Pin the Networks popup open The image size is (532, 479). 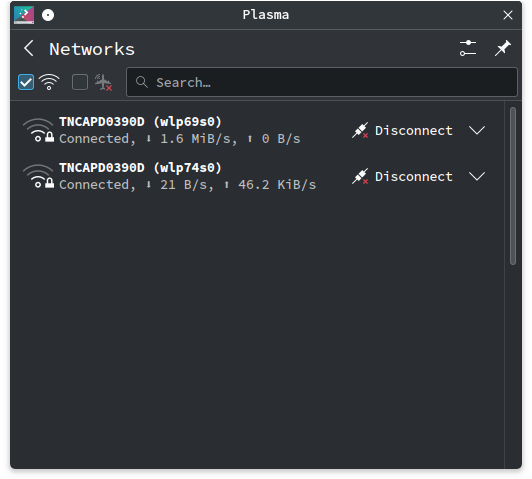(x=502, y=48)
